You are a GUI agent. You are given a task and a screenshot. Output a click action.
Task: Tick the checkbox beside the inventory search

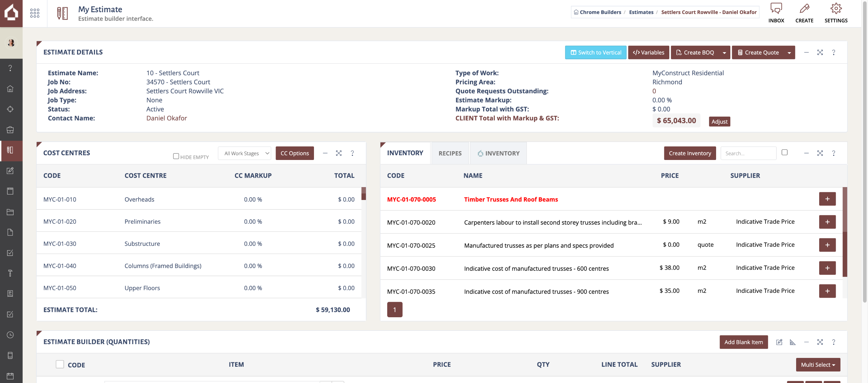pos(785,153)
